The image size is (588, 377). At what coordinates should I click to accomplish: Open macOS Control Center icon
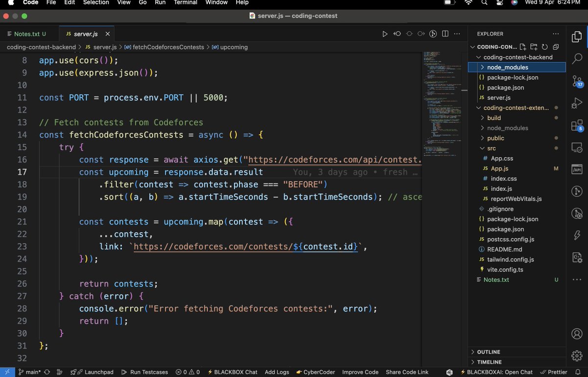[x=499, y=2]
